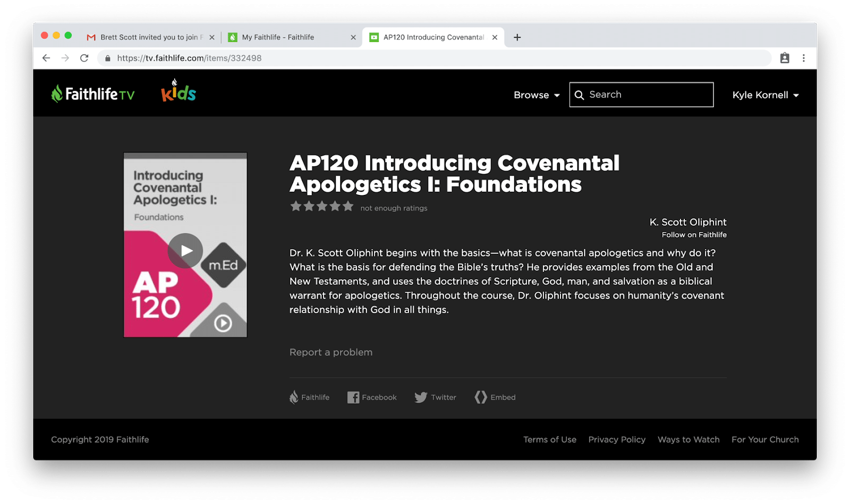Reload the page
Image resolution: width=850 pixels, height=504 pixels.
84,58
